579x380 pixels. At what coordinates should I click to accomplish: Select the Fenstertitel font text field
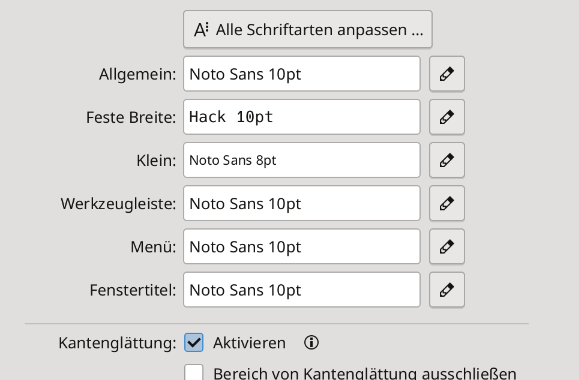tap(302, 290)
